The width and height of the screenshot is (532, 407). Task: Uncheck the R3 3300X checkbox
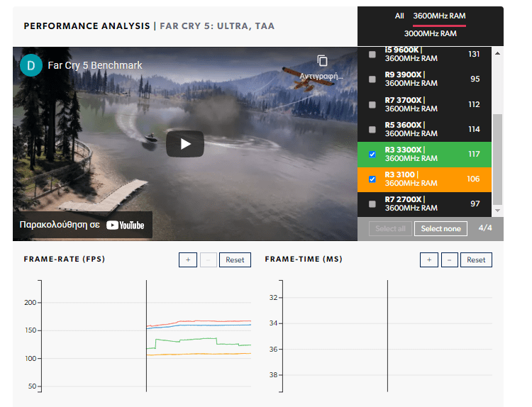(x=372, y=155)
